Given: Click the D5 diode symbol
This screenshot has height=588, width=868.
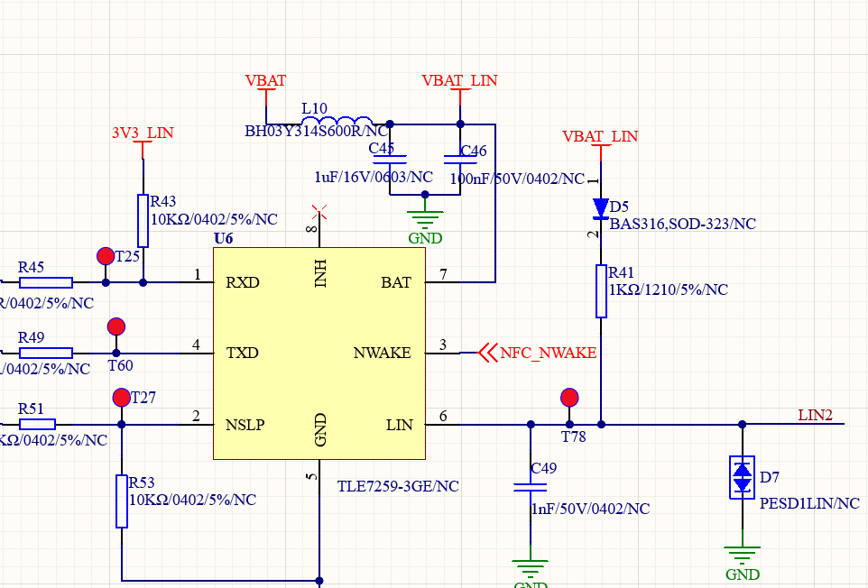Looking at the screenshot, I should [x=601, y=209].
